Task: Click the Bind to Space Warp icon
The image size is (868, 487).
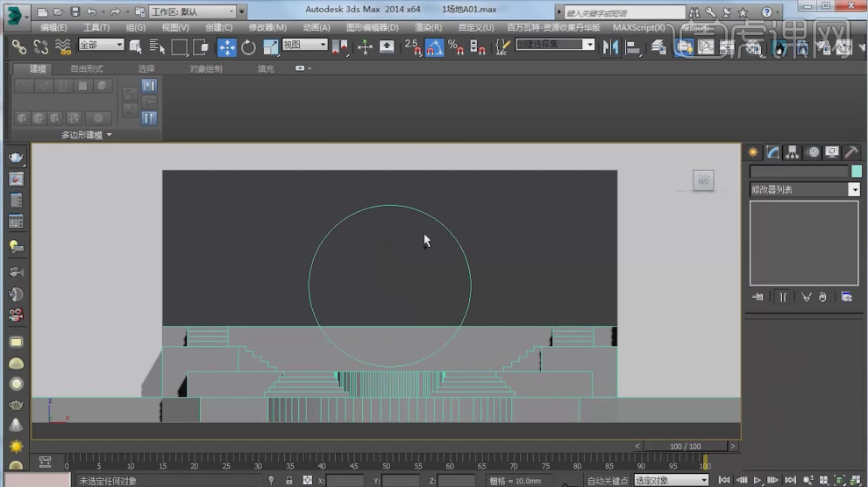Action: [x=61, y=47]
